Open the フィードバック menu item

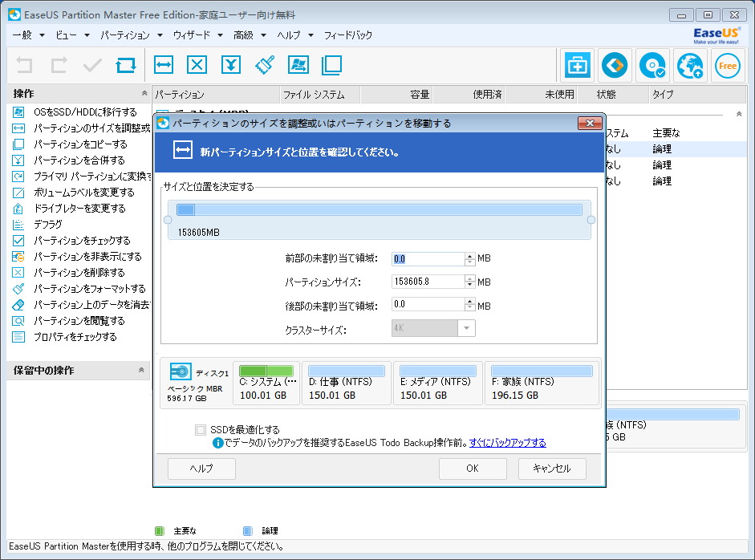pyautogui.click(x=347, y=35)
